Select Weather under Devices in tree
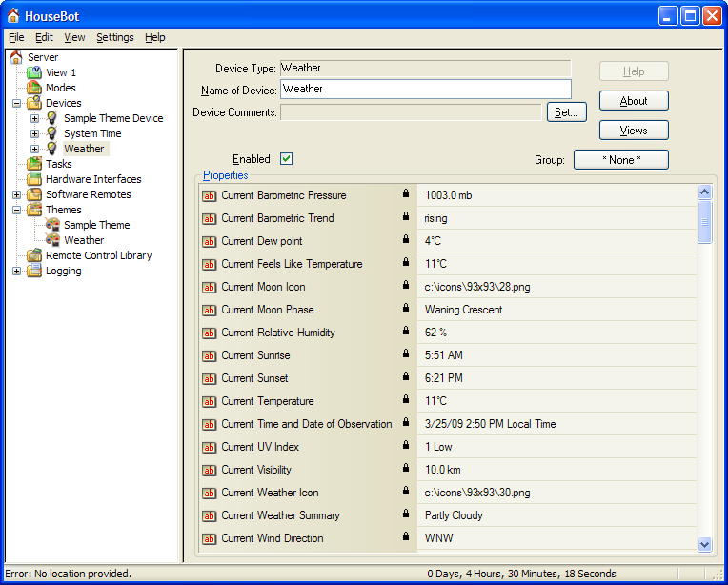728x585 pixels. [84, 149]
